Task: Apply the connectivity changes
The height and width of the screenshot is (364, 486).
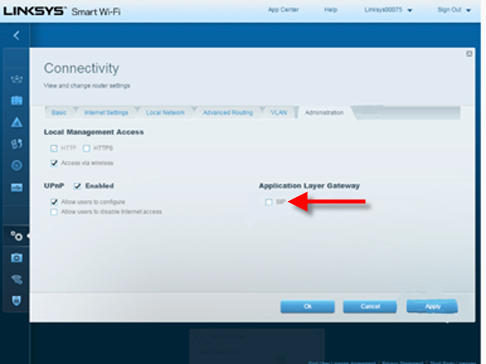Action: tap(432, 306)
